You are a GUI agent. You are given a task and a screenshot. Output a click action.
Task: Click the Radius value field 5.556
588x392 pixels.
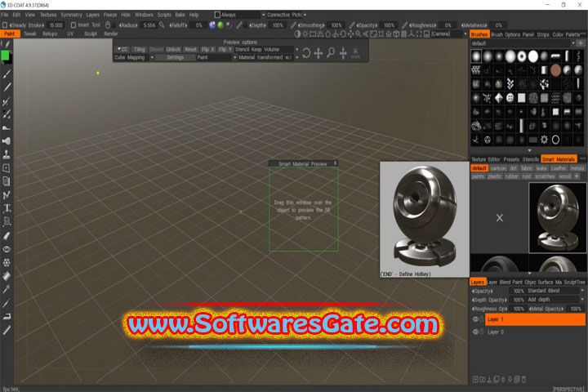point(149,25)
